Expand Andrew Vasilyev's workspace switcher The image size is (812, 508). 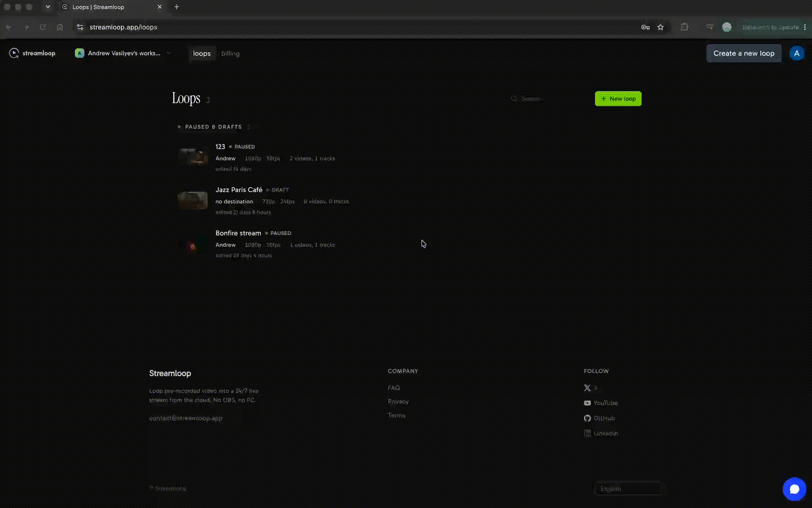tap(123, 53)
